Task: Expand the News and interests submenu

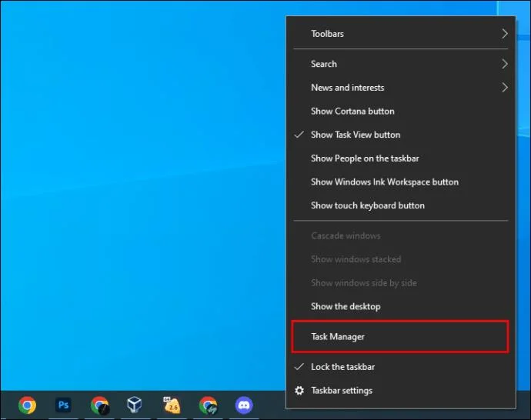Action: pyautogui.click(x=401, y=88)
